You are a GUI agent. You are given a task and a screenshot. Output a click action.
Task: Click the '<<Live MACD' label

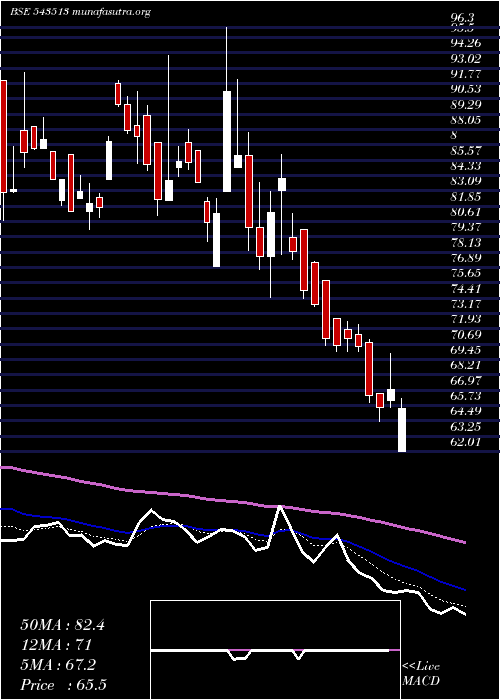pos(421,674)
